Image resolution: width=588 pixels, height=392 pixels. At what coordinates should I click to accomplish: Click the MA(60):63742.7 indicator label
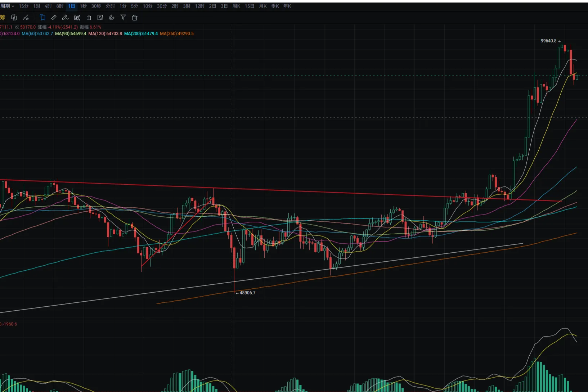[x=37, y=33]
